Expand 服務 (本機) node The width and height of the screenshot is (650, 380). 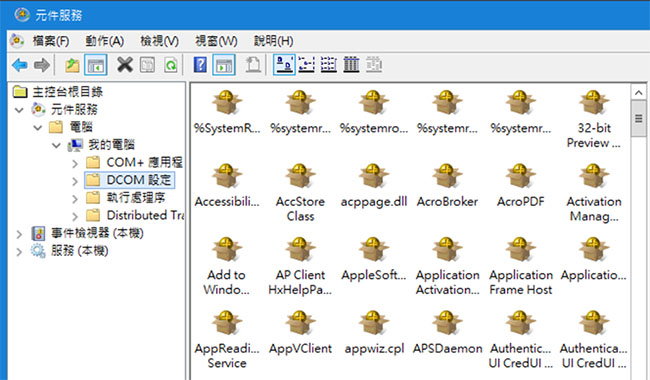click(19, 252)
